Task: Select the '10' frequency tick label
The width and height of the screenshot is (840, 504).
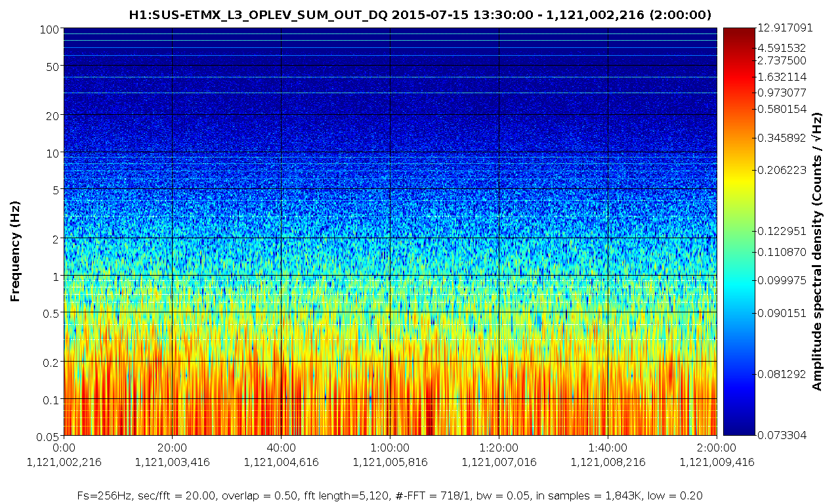Action: [x=54, y=152]
